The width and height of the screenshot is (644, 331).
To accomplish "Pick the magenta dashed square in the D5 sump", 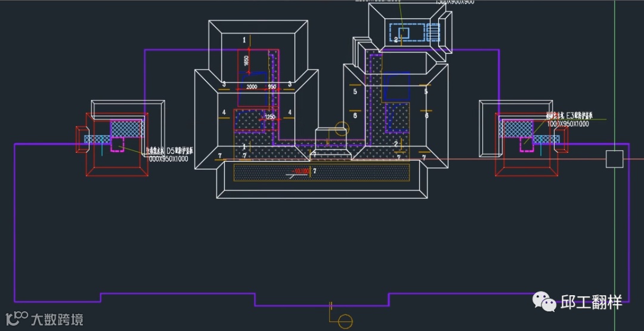I will click(x=117, y=144).
